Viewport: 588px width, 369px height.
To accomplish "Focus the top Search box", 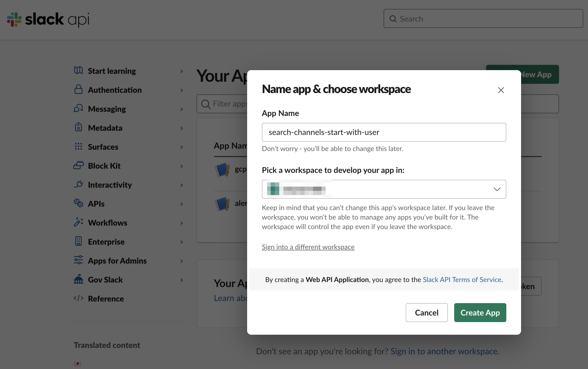I will [x=483, y=19].
